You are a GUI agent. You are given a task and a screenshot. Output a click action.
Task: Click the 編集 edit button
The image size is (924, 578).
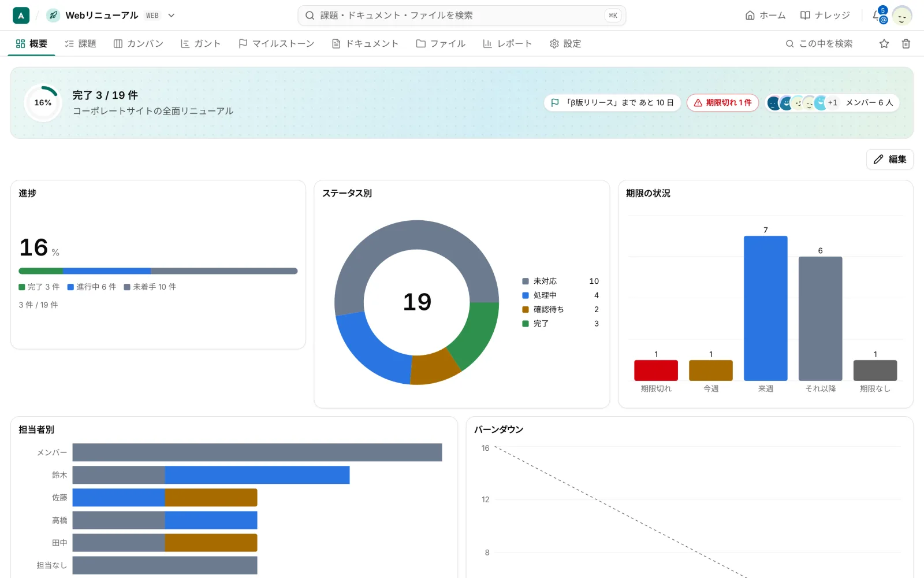pyautogui.click(x=889, y=159)
